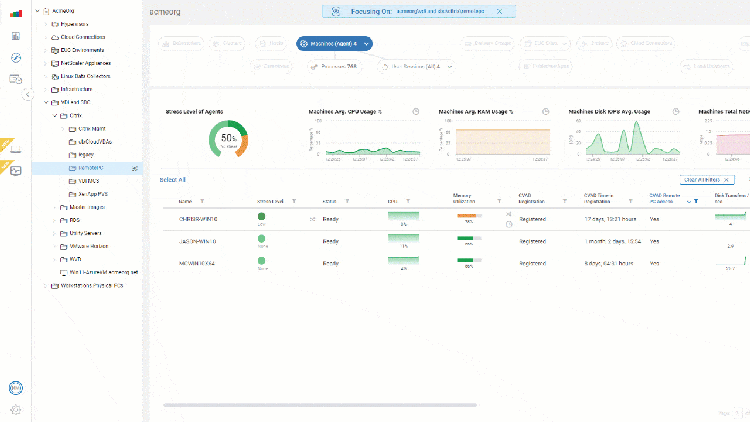Filter the CVAD Registration column

[x=564, y=201]
